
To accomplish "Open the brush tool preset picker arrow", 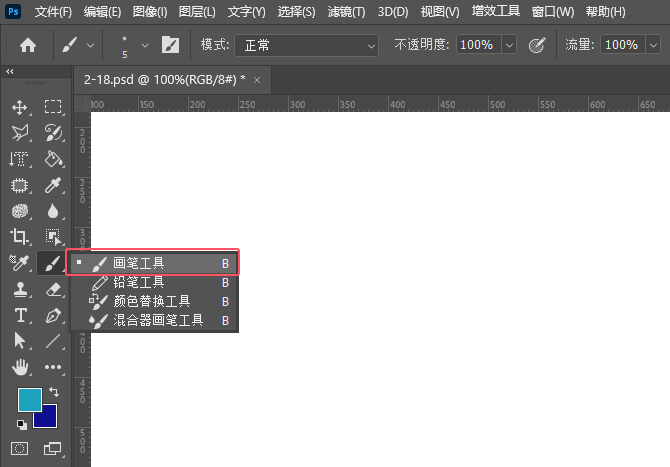I will tap(90, 45).
